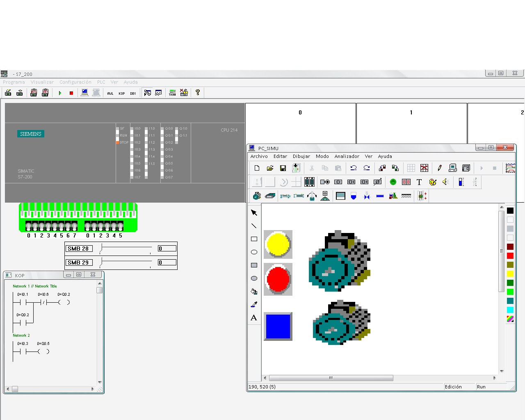Click the upper motor graphic on canvas
The image size is (525, 420).
340,261
